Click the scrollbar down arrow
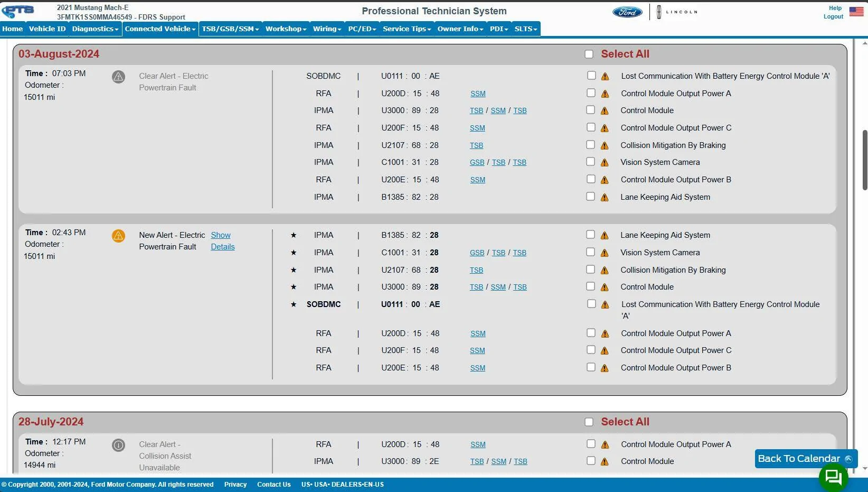868x492 pixels. tap(864, 469)
